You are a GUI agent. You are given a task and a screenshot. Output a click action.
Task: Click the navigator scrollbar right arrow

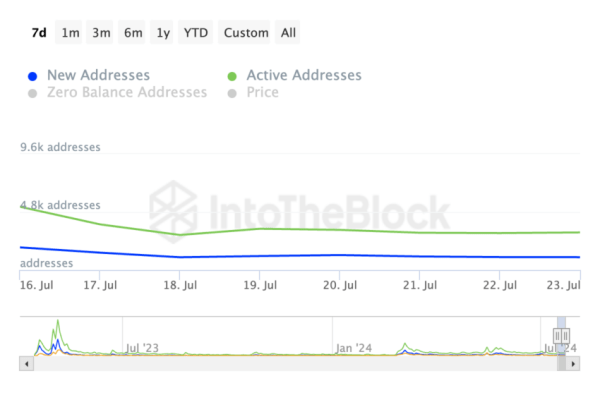coord(574,364)
